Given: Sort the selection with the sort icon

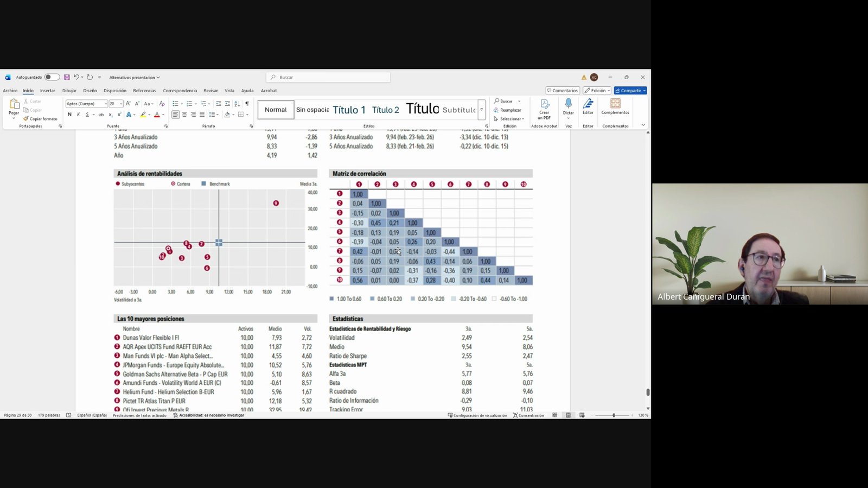Looking at the screenshot, I should point(237,104).
